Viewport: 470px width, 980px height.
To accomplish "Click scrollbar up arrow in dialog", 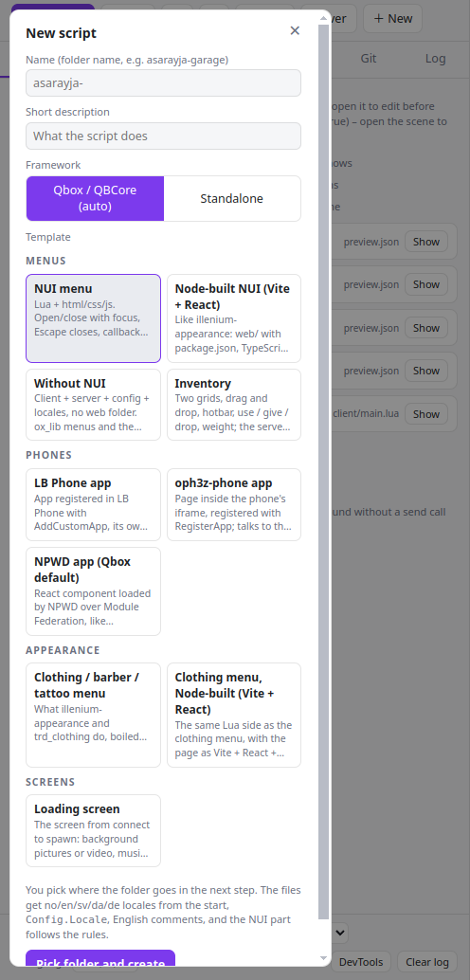I will [323, 19].
